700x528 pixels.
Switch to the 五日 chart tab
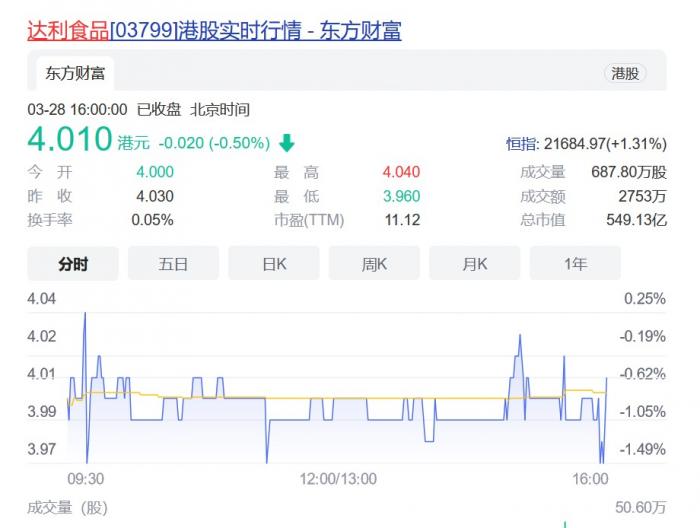(x=173, y=264)
